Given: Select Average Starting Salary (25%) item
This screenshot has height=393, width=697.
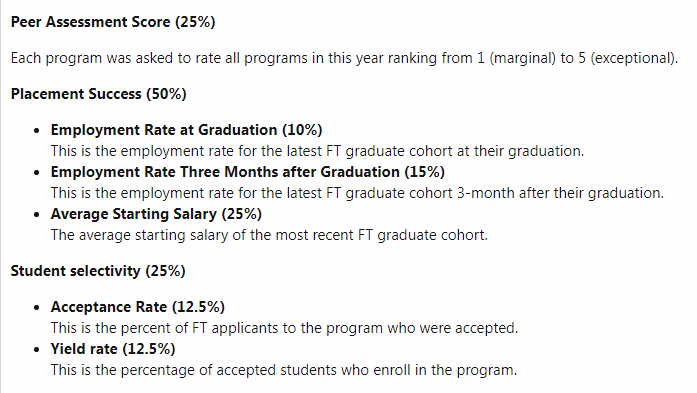Looking at the screenshot, I should coord(156,214).
